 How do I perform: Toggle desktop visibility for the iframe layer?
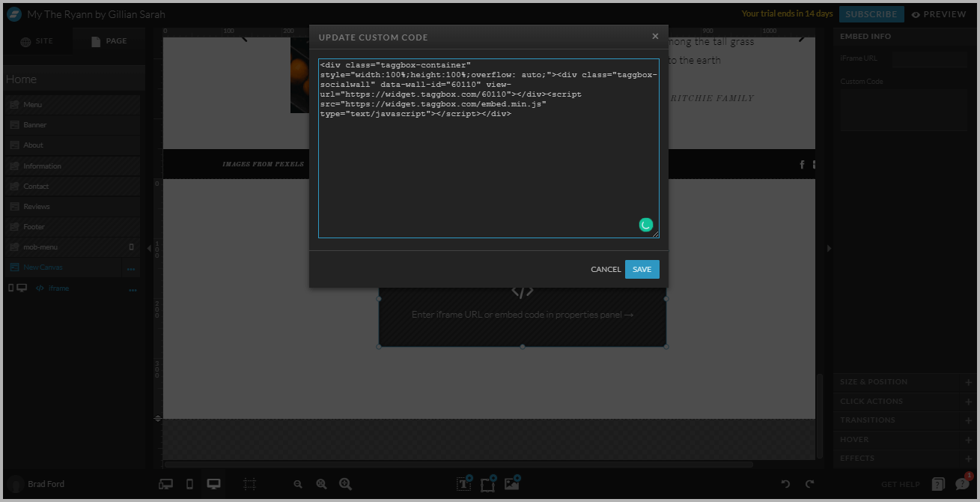click(x=22, y=287)
